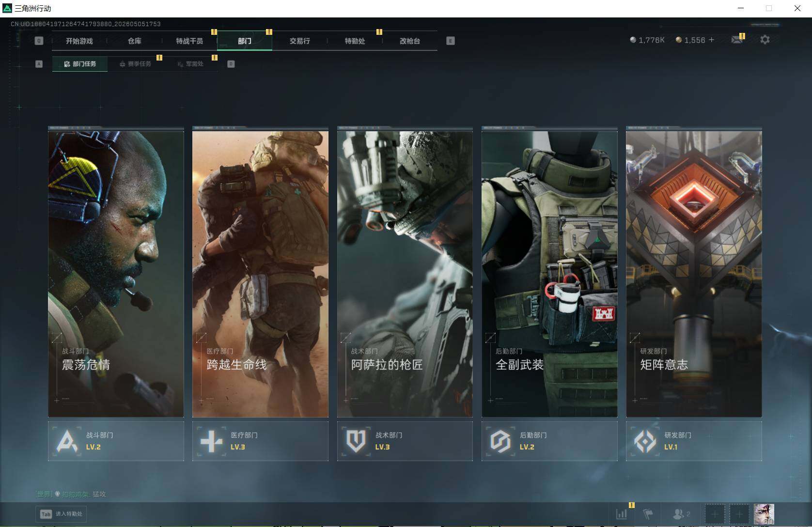Open the settings gear icon
The image size is (812, 527).
765,40
